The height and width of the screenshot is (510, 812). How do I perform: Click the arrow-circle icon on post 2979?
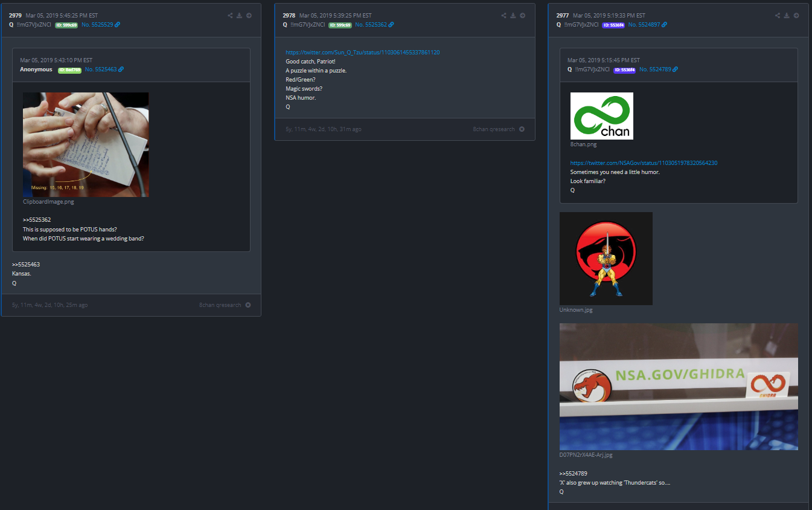[x=249, y=16]
